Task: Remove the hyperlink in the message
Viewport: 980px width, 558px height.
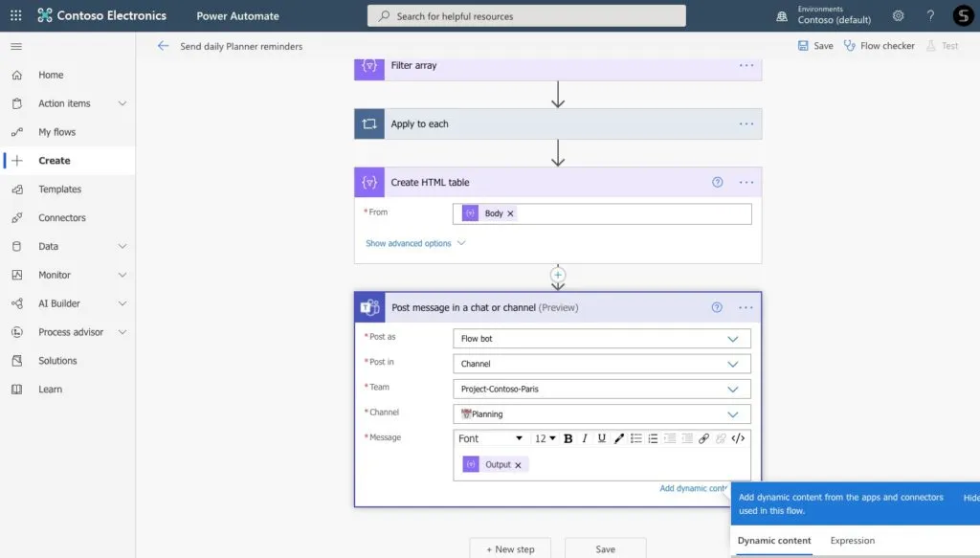Action: 721,438
